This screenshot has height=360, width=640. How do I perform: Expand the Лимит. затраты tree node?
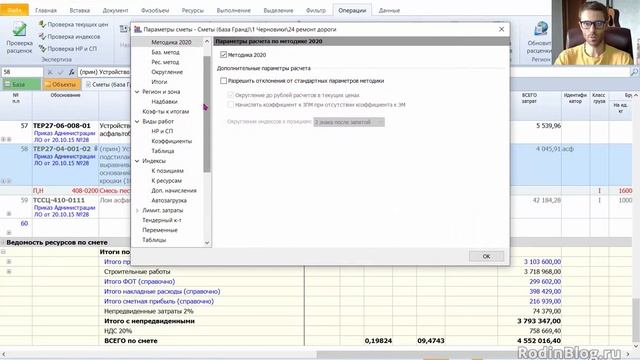coord(137,210)
